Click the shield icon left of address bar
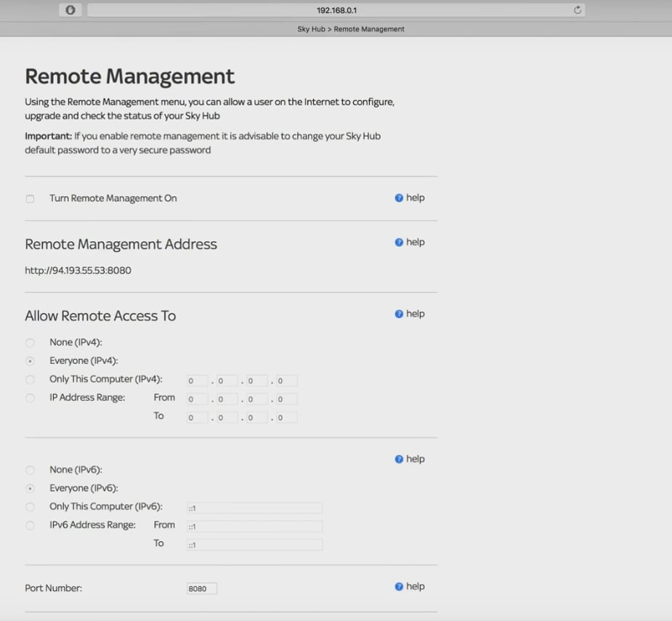 (70, 10)
